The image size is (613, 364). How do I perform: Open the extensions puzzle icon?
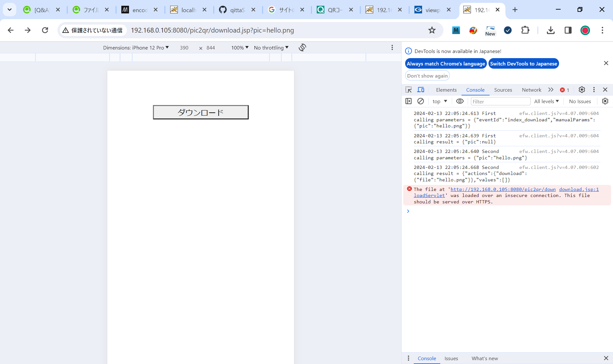525,30
